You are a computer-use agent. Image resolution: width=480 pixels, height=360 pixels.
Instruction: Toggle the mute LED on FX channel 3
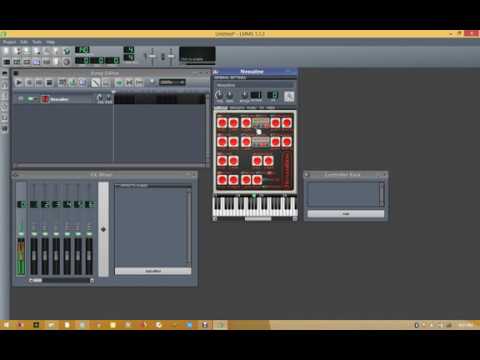(56, 234)
